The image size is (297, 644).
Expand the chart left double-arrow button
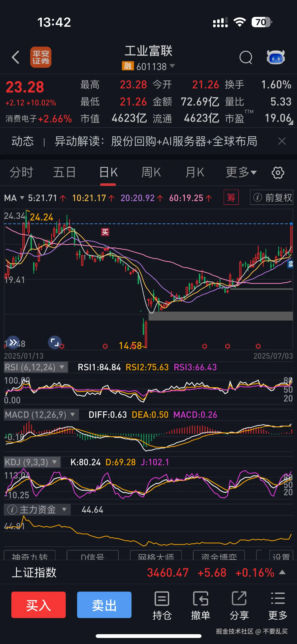coord(13,342)
